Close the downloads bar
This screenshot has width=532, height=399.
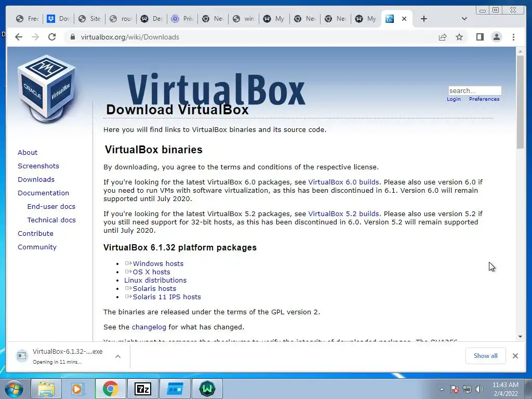[x=515, y=356]
